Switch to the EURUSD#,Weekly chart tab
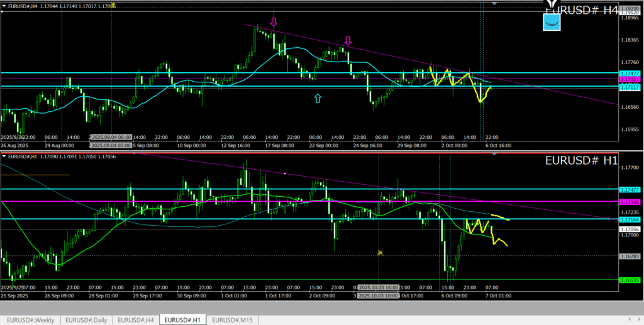The image size is (644, 325). tap(31, 320)
